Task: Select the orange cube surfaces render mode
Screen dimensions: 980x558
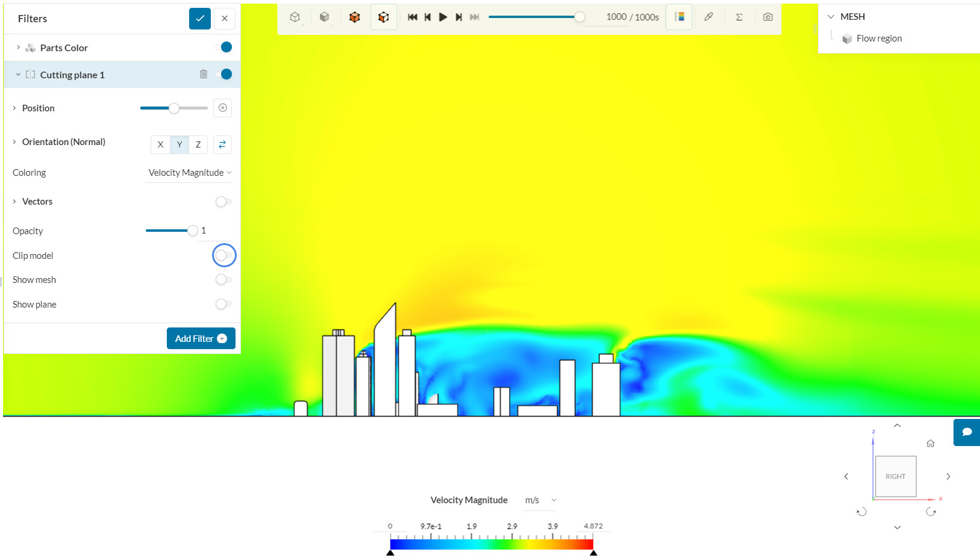Action: (355, 17)
